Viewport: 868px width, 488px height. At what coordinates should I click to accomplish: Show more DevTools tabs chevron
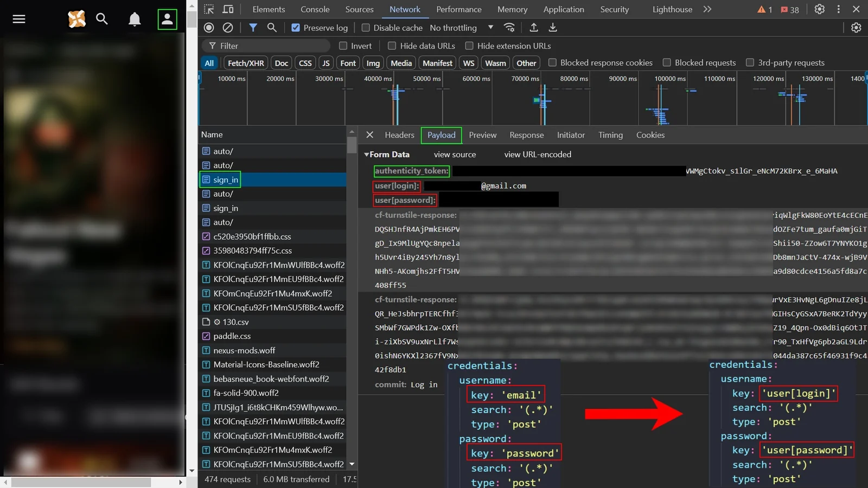point(707,9)
